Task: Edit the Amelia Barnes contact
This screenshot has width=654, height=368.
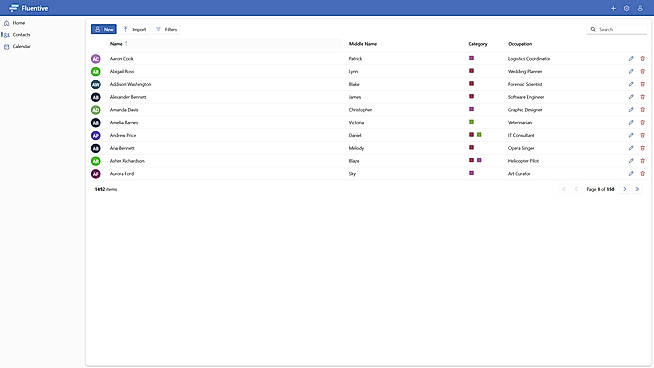Action: [631, 122]
